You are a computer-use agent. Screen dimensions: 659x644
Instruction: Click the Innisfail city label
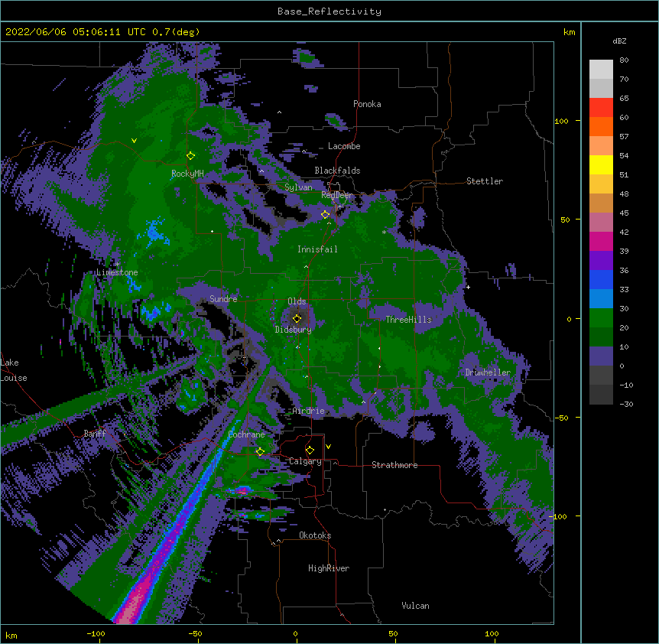coord(317,249)
